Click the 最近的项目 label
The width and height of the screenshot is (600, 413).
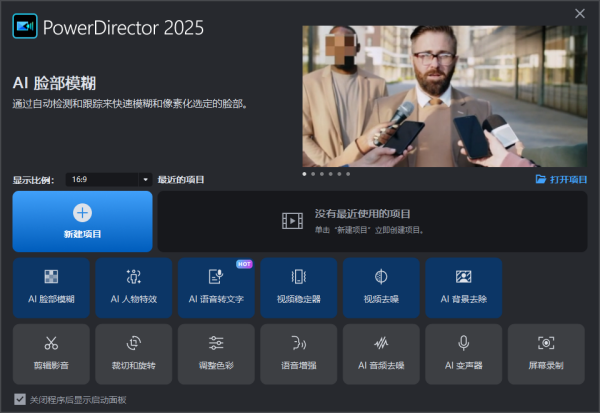pos(181,180)
